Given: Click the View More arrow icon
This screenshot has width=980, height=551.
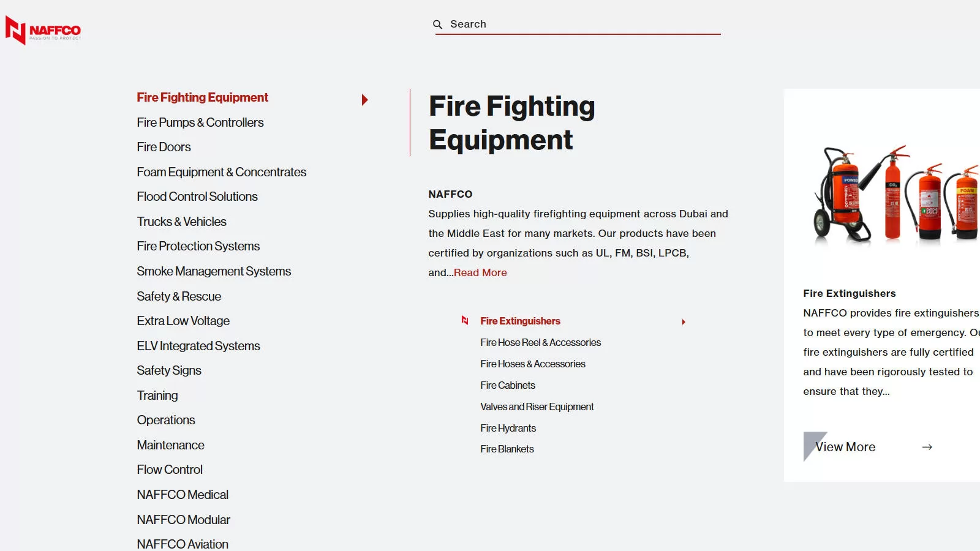Looking at the screenshot, I should click(927, 448).
